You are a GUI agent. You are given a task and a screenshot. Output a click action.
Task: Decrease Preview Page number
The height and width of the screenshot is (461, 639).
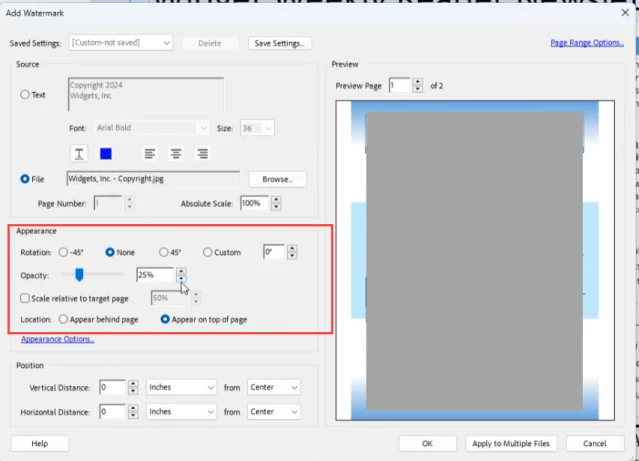(x=417, y=89)
